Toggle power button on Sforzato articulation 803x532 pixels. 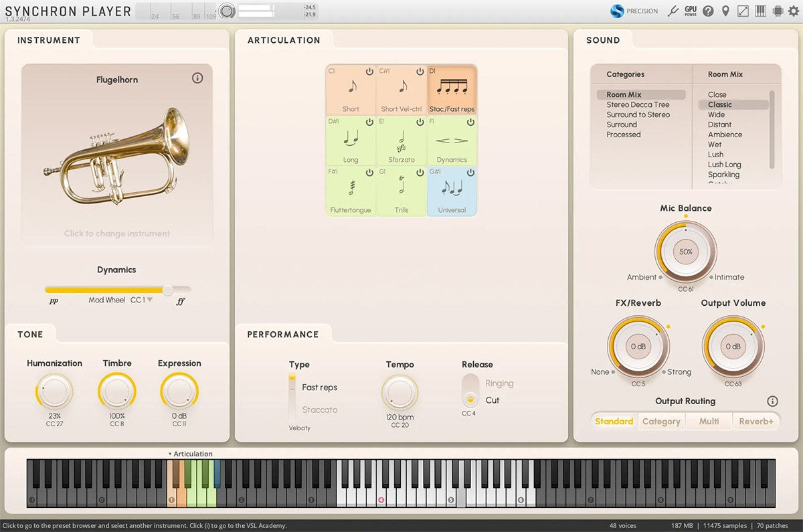[420, 122]
